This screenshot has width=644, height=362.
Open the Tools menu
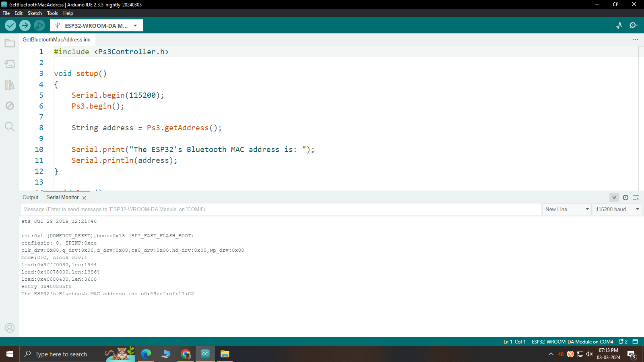click(x=52, y=13)
